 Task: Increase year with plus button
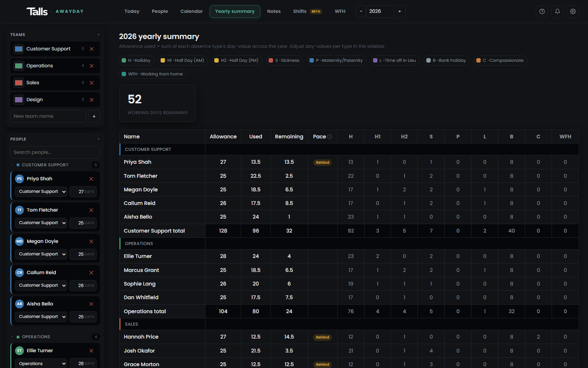point(399,11)
